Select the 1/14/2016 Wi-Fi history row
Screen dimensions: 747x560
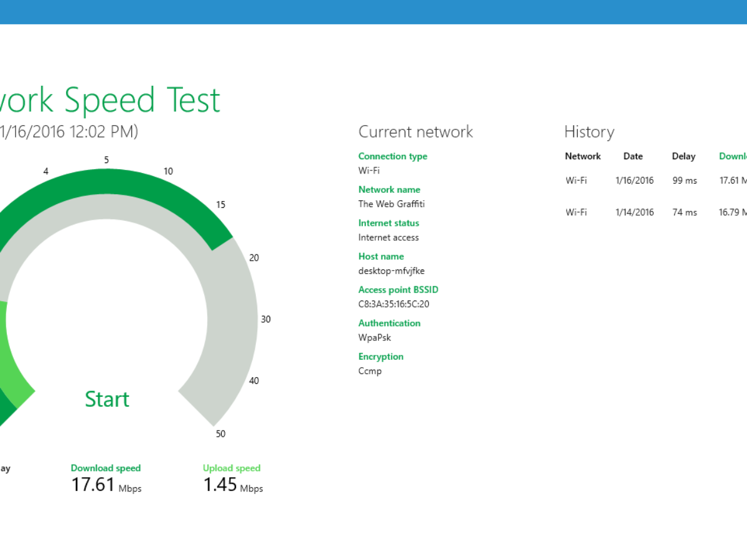tap(654, 212)
